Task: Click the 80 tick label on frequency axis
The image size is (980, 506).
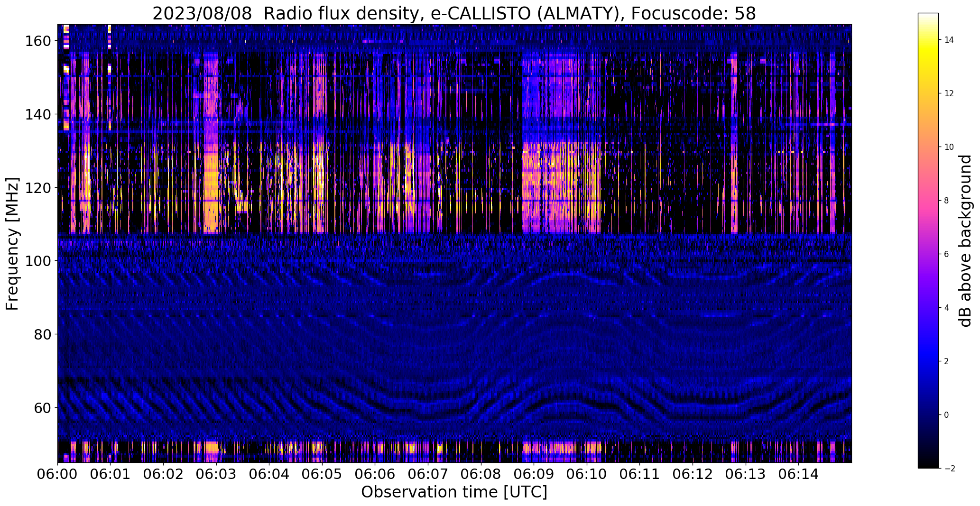Action: click(x=42, y=334)
